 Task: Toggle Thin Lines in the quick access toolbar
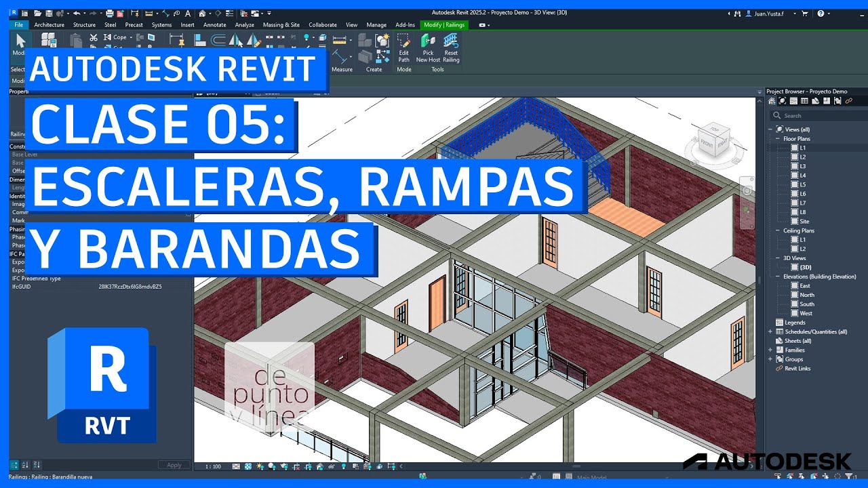tap(229, 14)
